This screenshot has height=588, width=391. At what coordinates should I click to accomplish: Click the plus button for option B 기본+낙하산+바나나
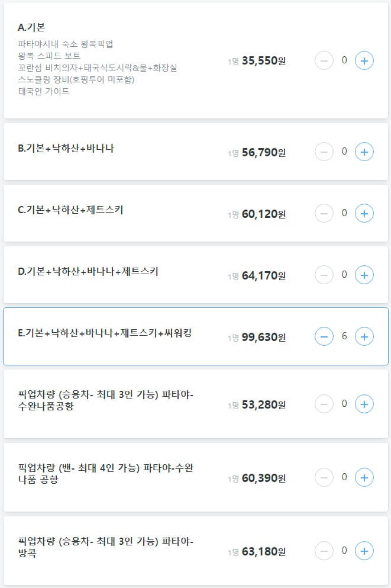coord(366,152)
